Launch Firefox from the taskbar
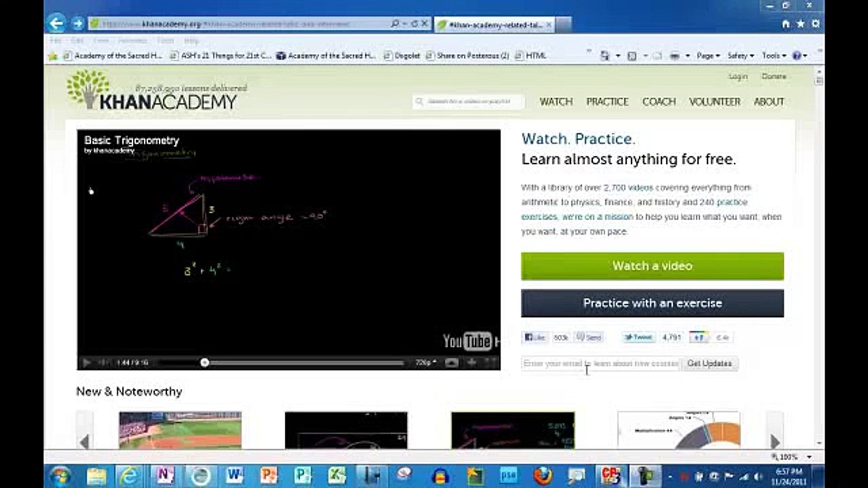868x488 pixels. [x=542, y=476]
